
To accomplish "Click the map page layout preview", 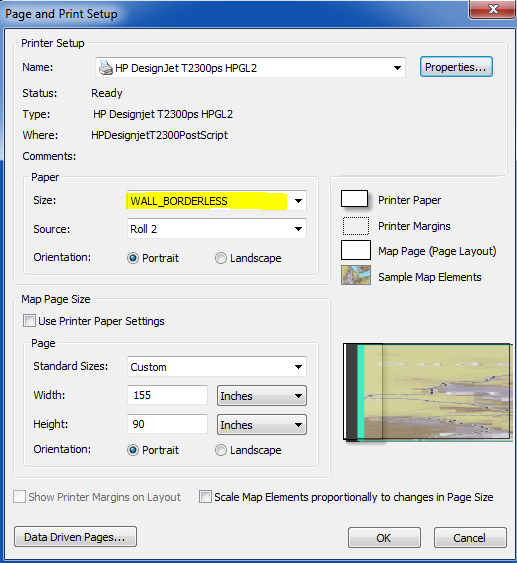I will point(428,392).
